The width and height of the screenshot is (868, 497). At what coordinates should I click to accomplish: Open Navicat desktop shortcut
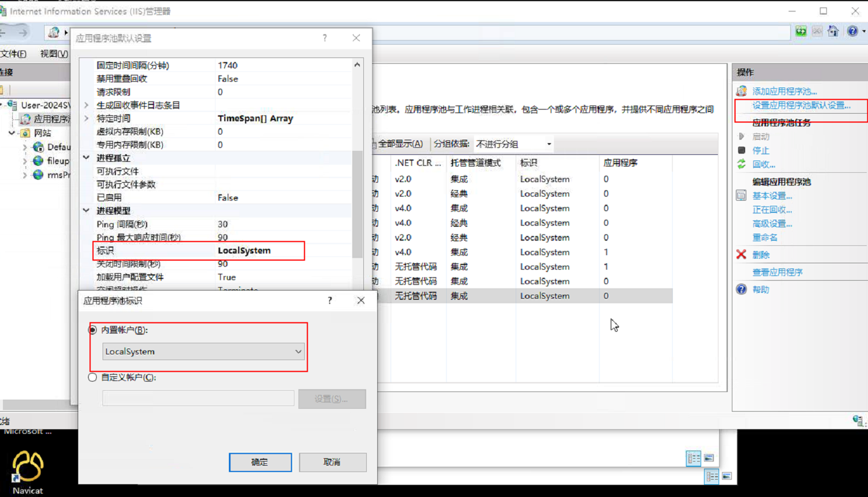click(27, 473)
